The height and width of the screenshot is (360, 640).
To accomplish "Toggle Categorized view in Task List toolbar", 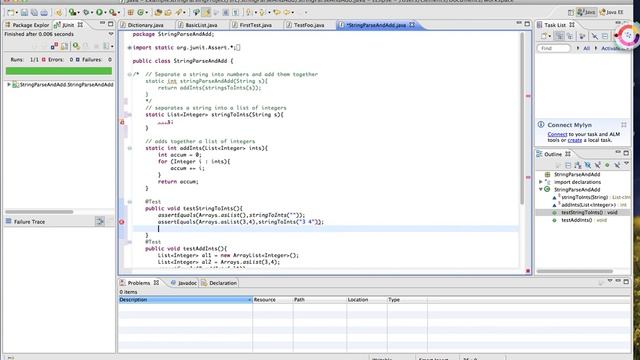I will click(x=559, y=36).
